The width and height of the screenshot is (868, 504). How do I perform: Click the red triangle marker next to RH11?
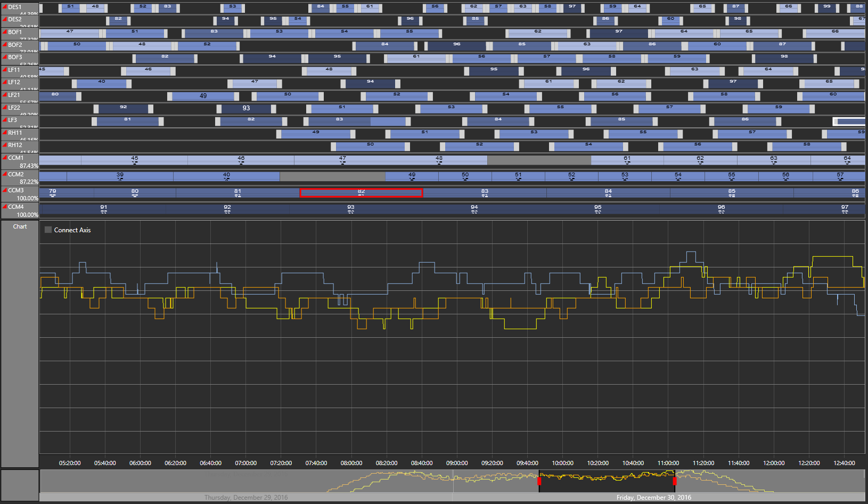(x=5, y=133)
